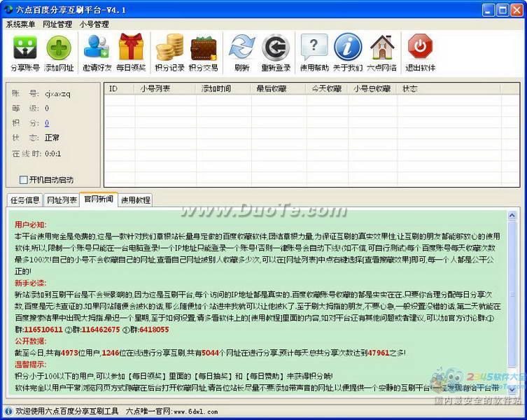This screenshot has width=527, height=420.
Task: Sort by 小号列表 column header
Action: pyautogui.click(x=165, y=89)
